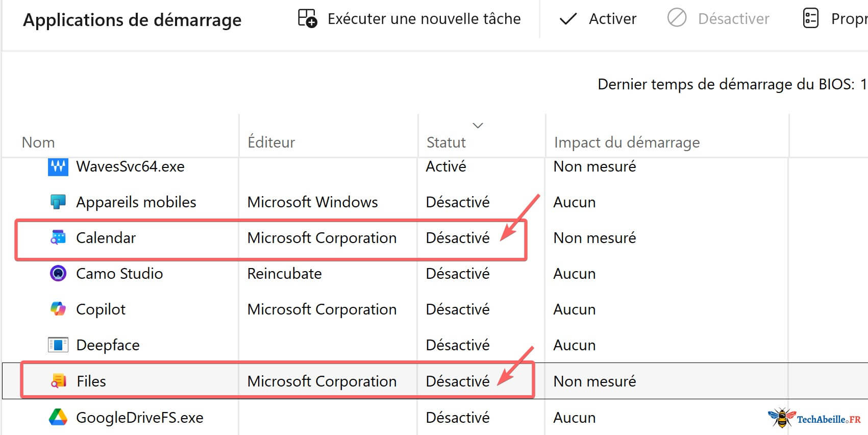Click the Files app icon

click(x=58, y=380)
